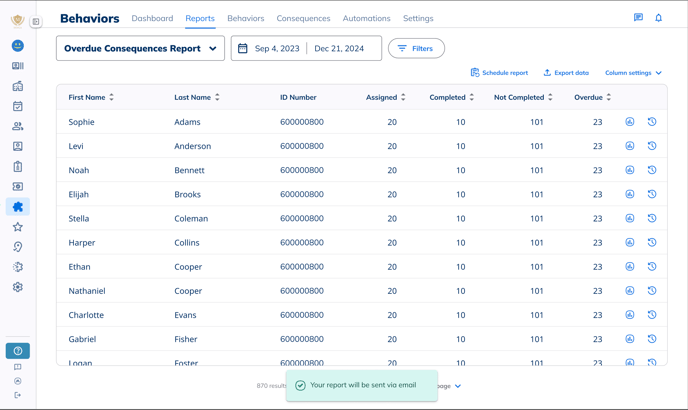Expand the per page results dropdown
688x410 pixels.
(458, 386)
